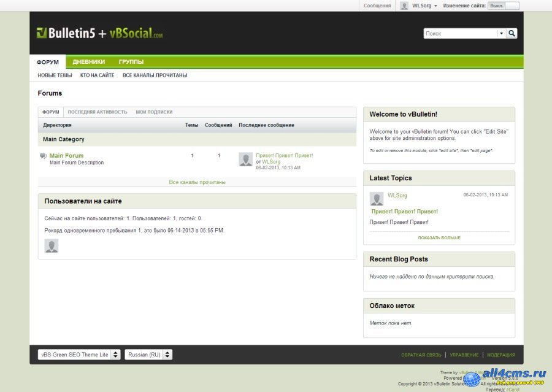Click the user avatar in top bar
The width and height of the screenshot is (552, 392).
[404, 6]
